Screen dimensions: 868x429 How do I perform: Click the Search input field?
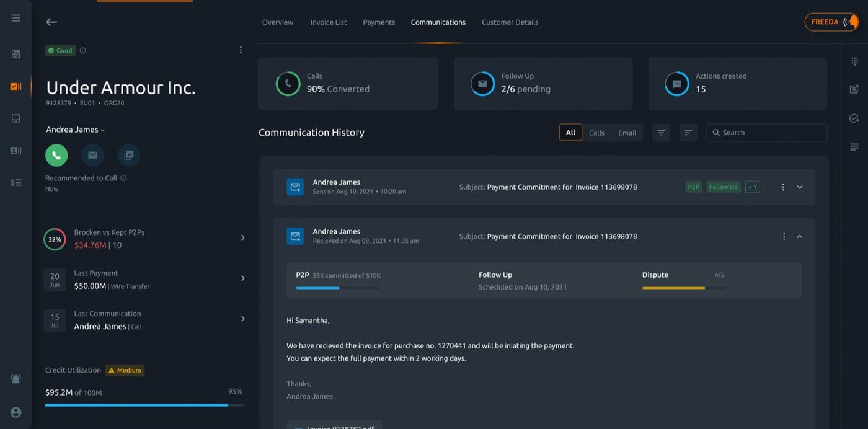click(766, 133)
